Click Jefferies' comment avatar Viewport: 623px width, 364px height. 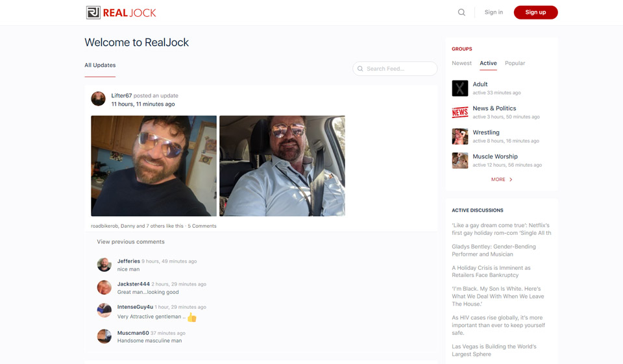pos(104,264)
